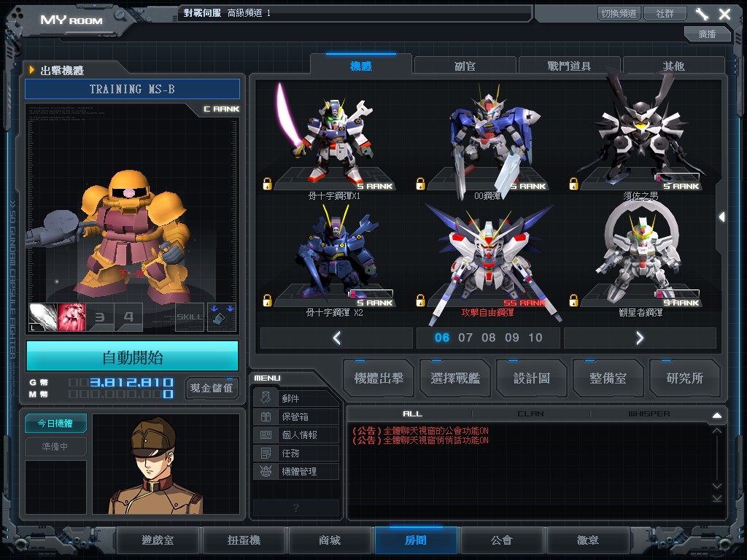Viewport: 747px width, 560px height.
Task: Open the 徽章 badges tab
Action: [588, 540]
